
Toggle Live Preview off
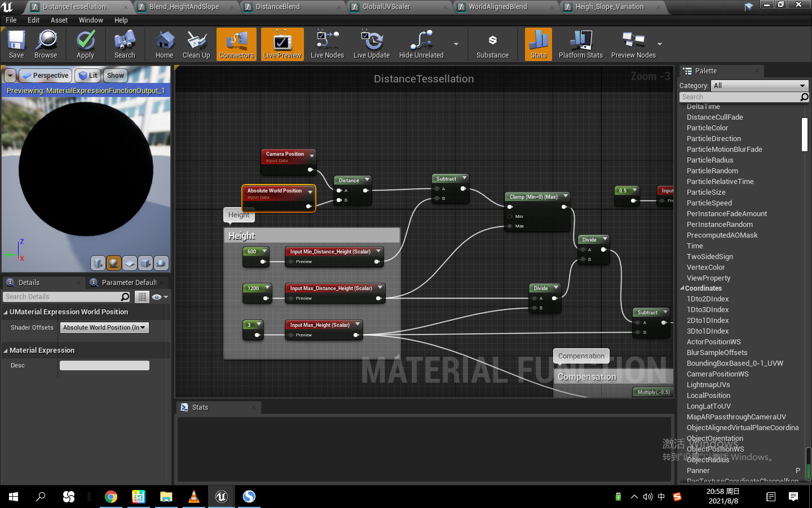pyautogui.click(x=282, y=44)
